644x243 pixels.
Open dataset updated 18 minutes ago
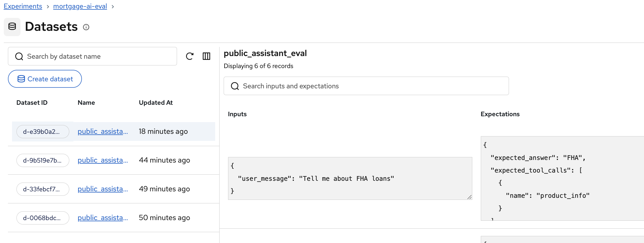tap(103, 131)
